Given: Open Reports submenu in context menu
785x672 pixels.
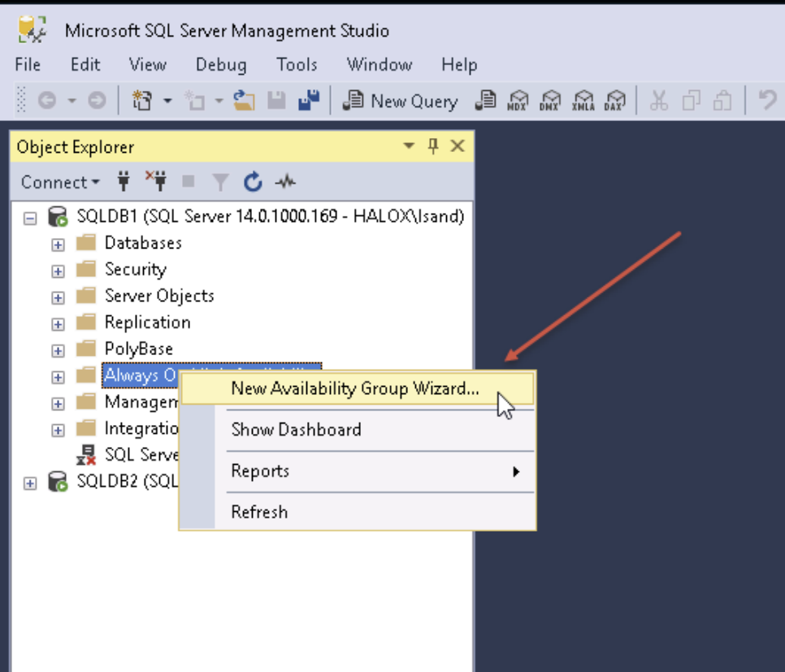Looking at the screenshot, I should [x=358, y=471].
